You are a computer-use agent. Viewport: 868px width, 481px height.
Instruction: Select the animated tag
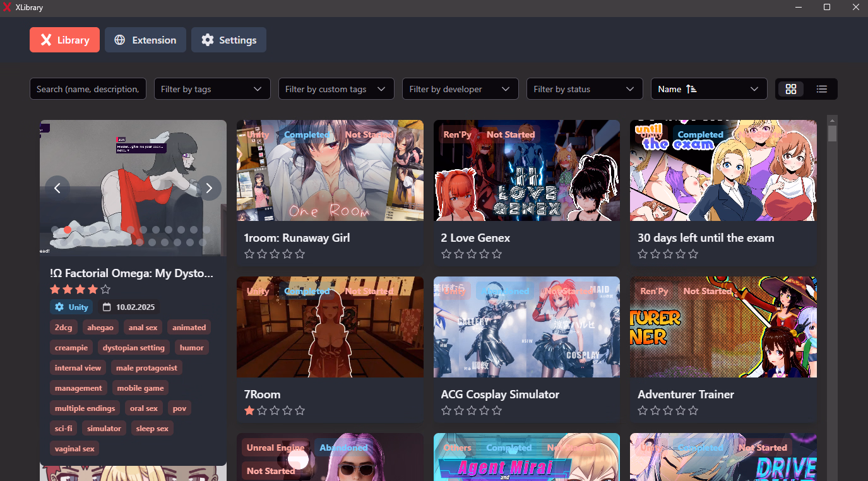coord(189,328)
